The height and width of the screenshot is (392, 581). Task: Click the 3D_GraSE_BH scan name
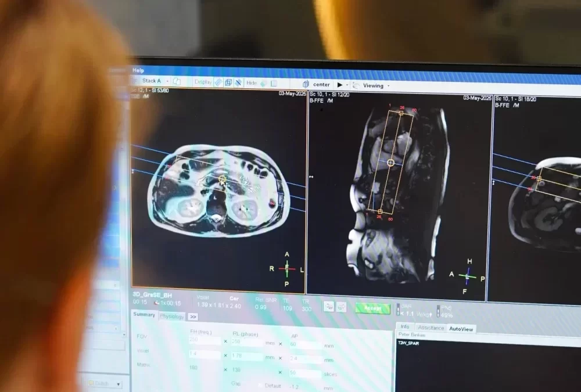152,295
